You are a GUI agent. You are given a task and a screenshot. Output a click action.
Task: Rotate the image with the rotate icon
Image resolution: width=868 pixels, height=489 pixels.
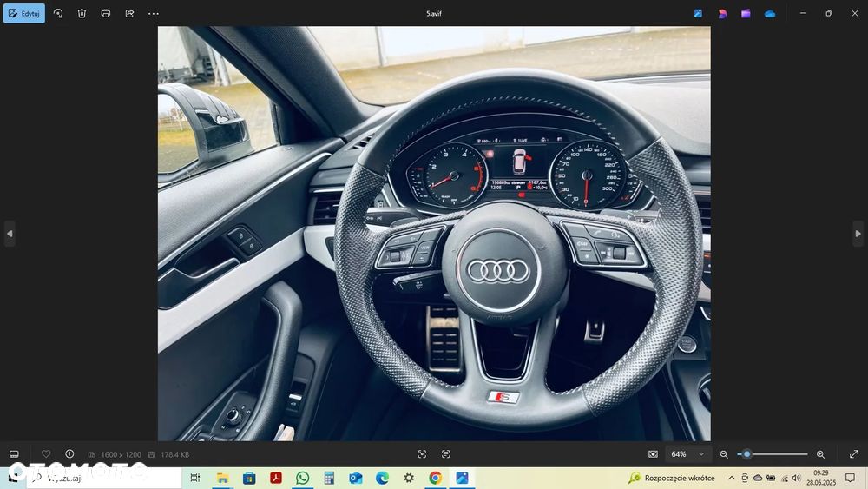(x=58, y=13)
